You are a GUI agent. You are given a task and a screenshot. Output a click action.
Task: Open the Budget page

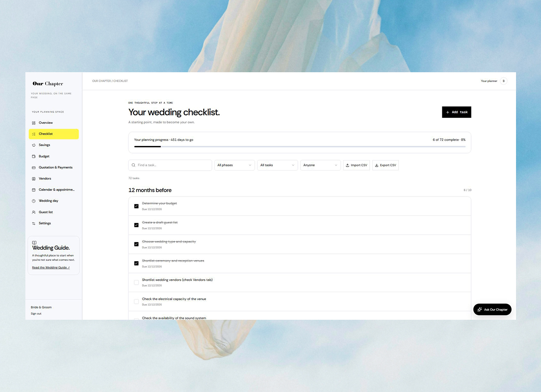click(54, 157)
